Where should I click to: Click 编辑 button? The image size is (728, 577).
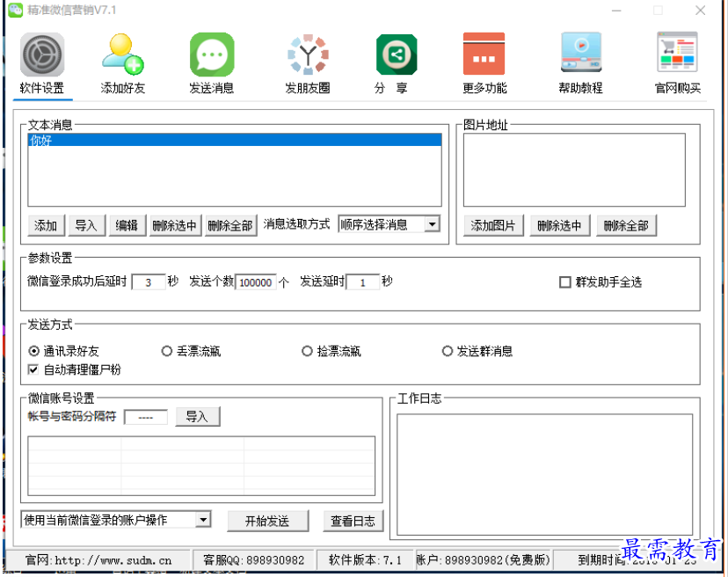click(127, 226)
